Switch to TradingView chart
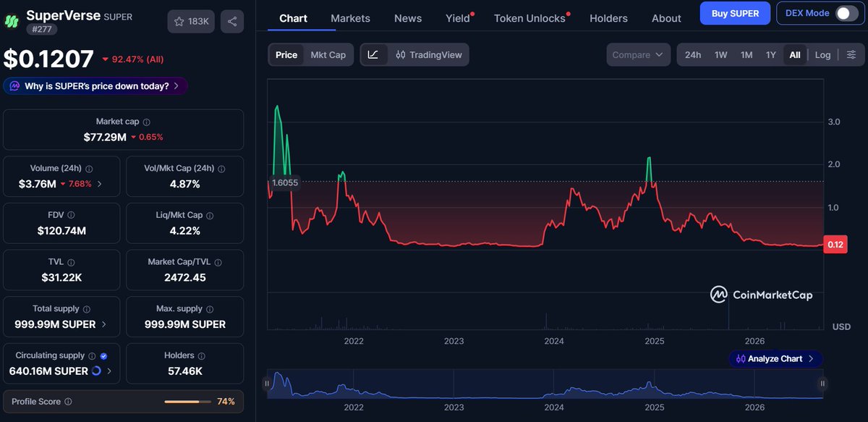 429,54
